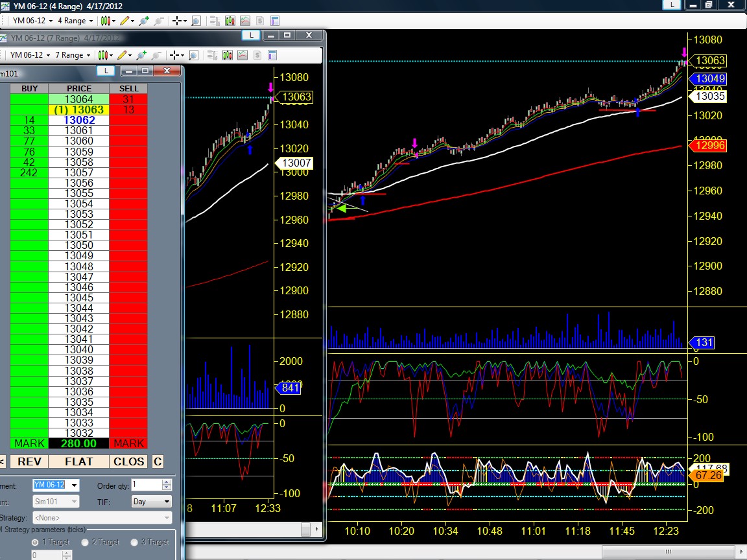
Task: Click price row 13062 in the DOM ladder
Action: click(78, 120)
